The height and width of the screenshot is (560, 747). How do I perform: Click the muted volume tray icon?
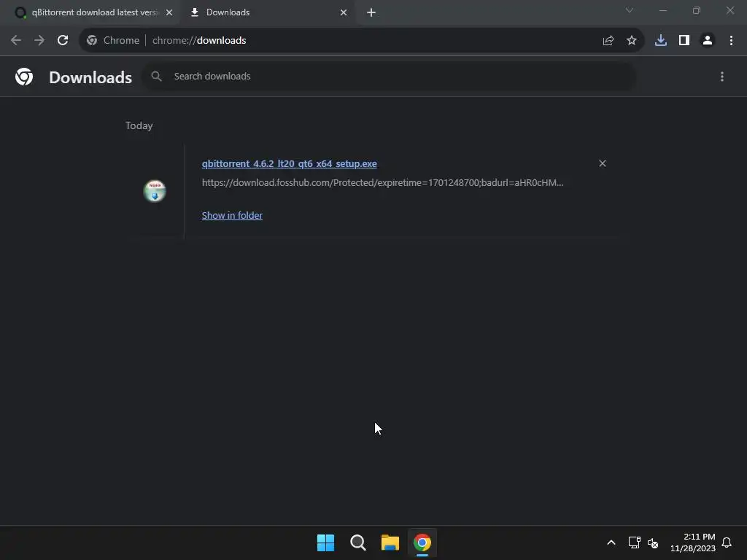click(x=653, y=542)
